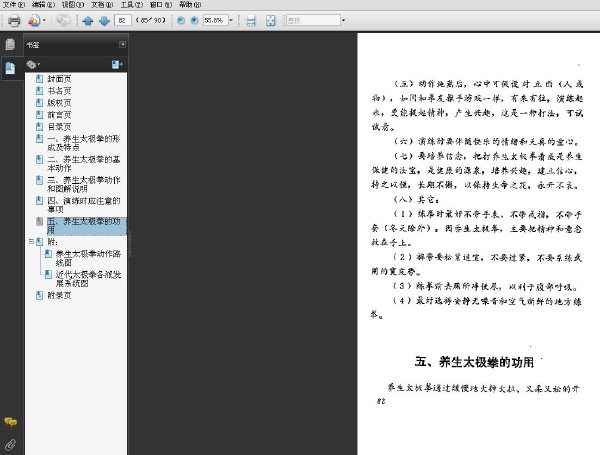
Task: Open bookmark 养生太极拳动作路线图
Action: coord(88,258)
